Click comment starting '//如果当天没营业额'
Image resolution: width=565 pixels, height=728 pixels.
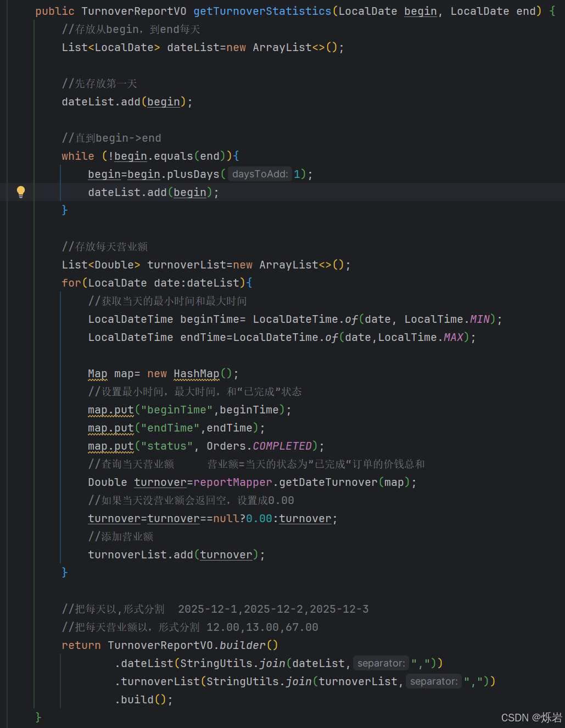click(191, 500)
